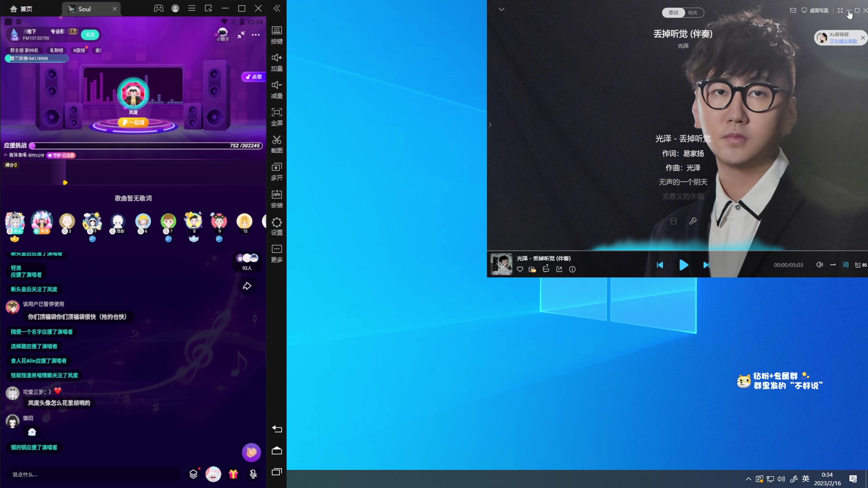Click the 加量 volume up icon
Viewport: 868px width, 488px height.
click(277, 58)
